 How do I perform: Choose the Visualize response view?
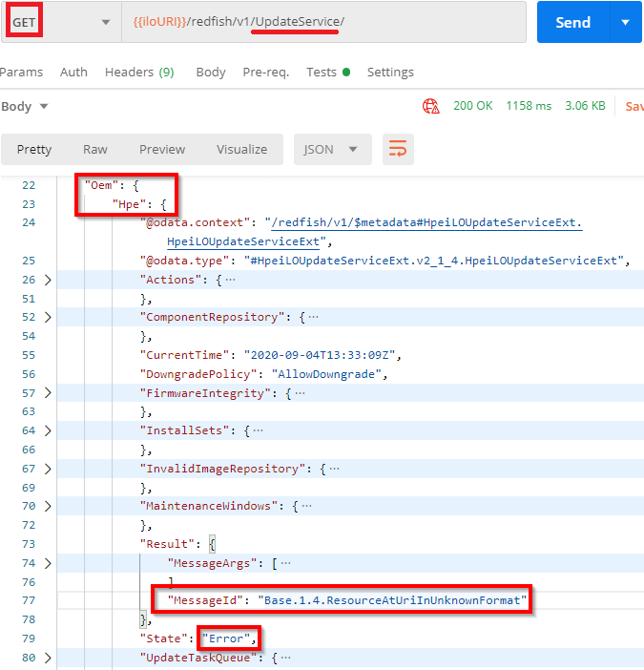pyautogui.click(x=241, y=150)
